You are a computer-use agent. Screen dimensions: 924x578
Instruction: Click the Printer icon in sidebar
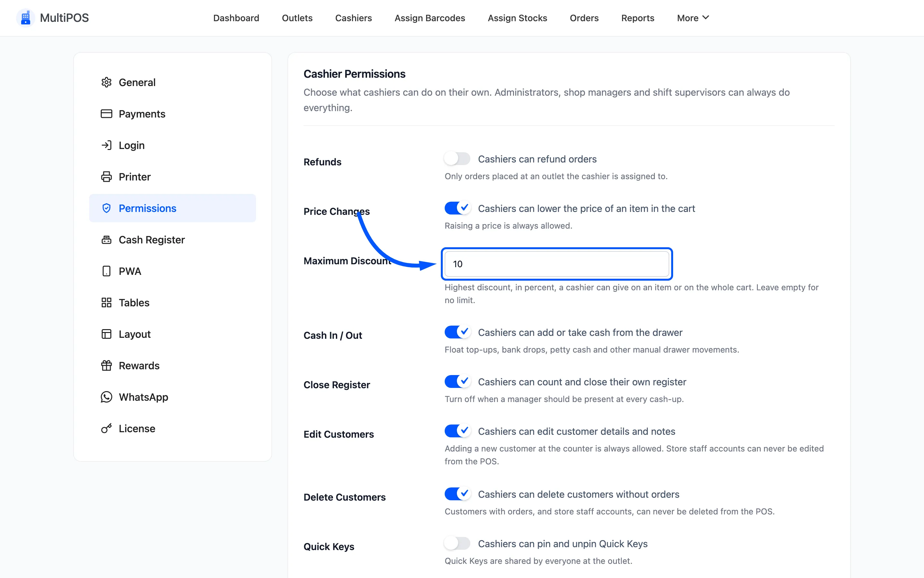point(106,177)
